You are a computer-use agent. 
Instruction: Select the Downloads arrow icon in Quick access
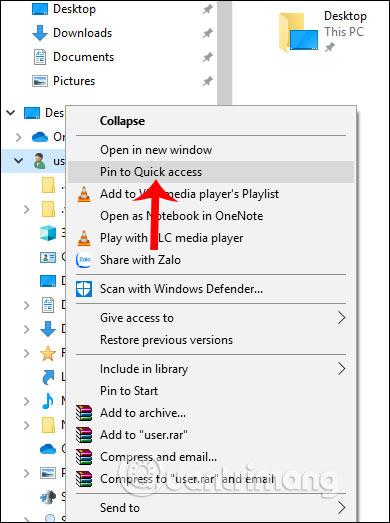(40, 33)
